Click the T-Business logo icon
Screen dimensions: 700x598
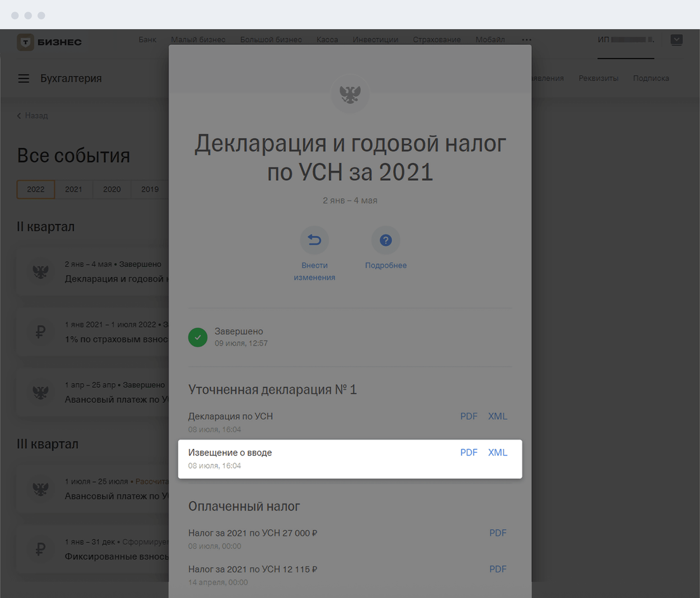pos(25,42)
